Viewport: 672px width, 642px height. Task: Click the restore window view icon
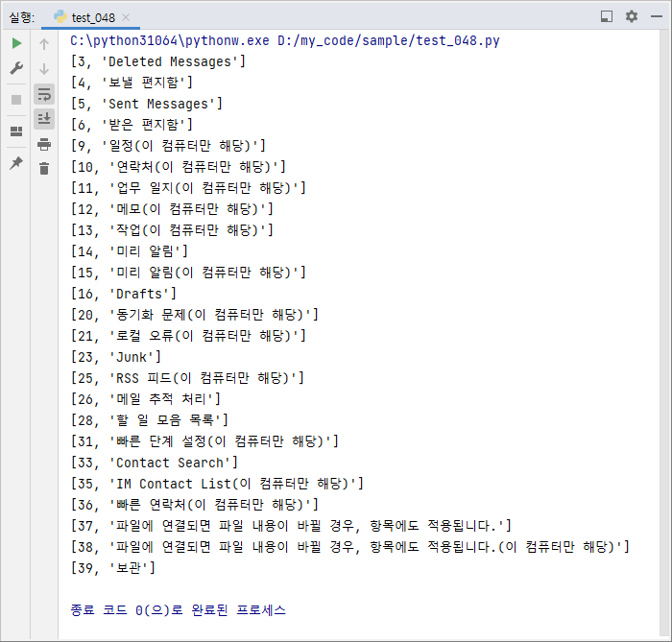607,16
